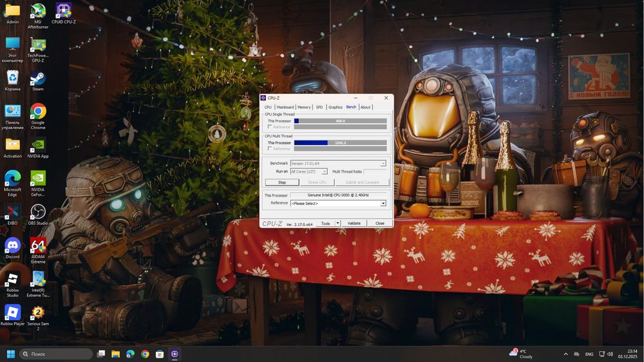Screen dimensions: 644x362
Task: Open Task View in the taskbar
Action: pos(100,354)
